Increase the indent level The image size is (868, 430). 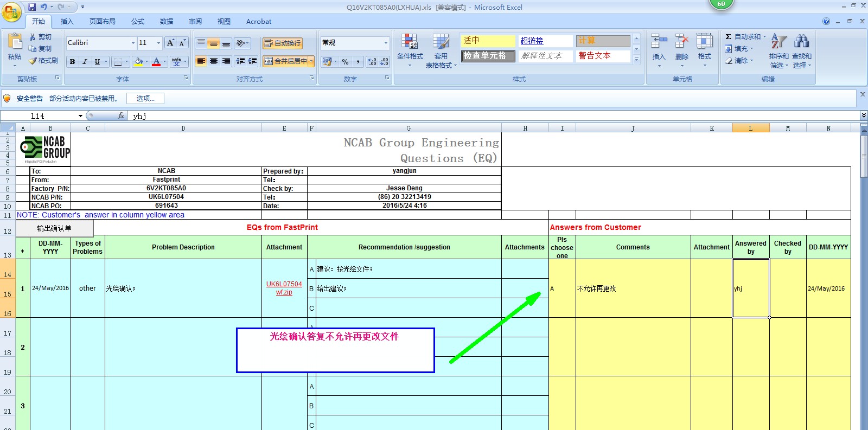pyautogui.click(x=253, y=61)
